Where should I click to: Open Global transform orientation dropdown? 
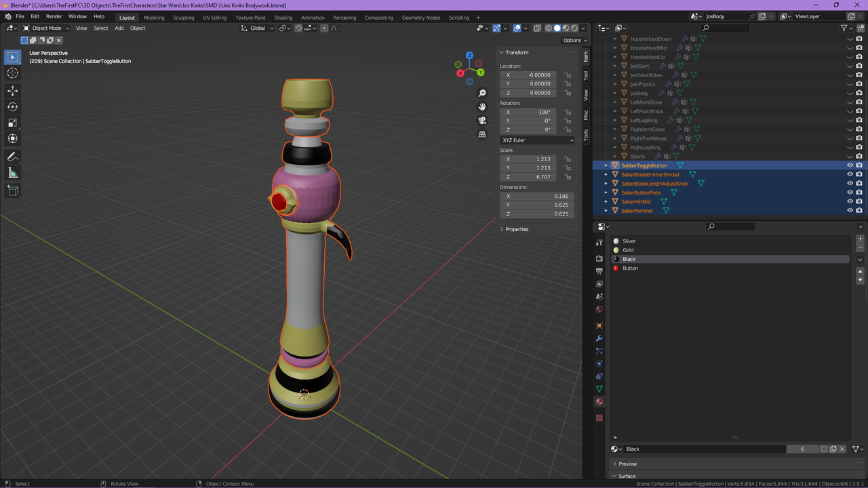tap(258, 28)
